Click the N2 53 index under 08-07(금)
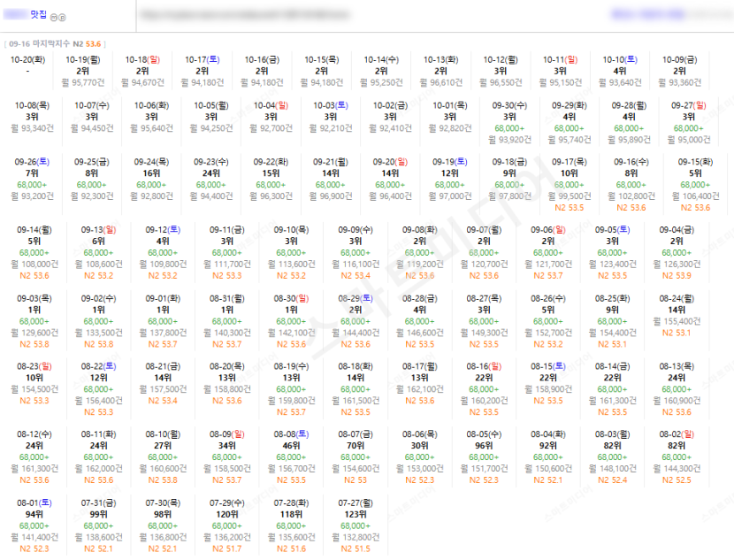 coord(356,479)
